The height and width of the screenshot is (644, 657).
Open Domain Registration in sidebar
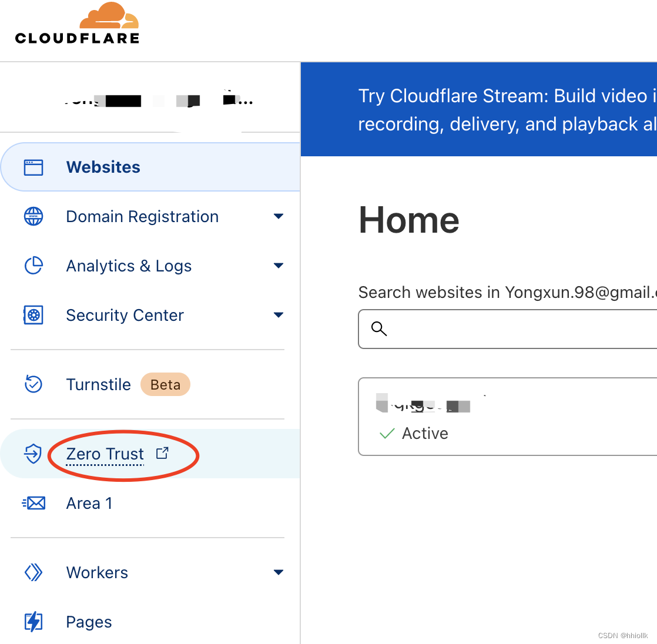coord(142,217)
